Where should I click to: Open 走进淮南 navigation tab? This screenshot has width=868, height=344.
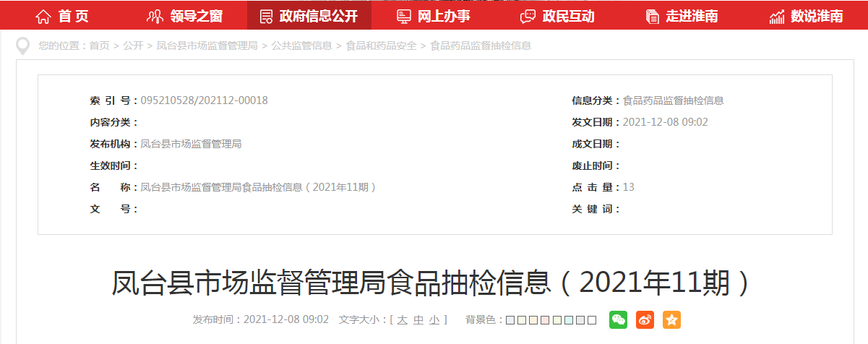tap(682, 16)
